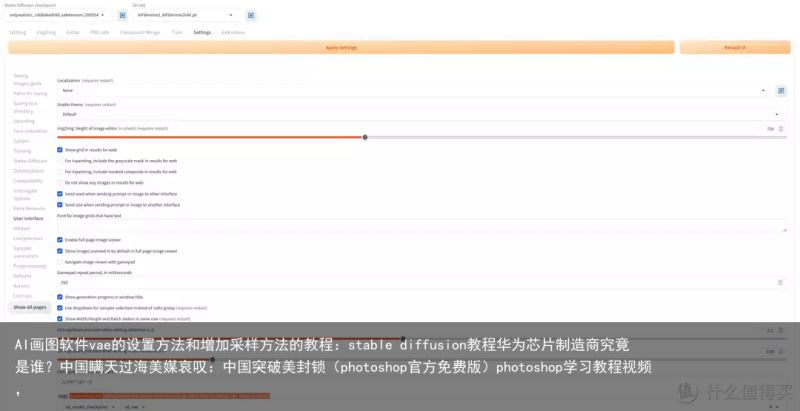Open the Sampler parameters settings page

click(26, 252)
